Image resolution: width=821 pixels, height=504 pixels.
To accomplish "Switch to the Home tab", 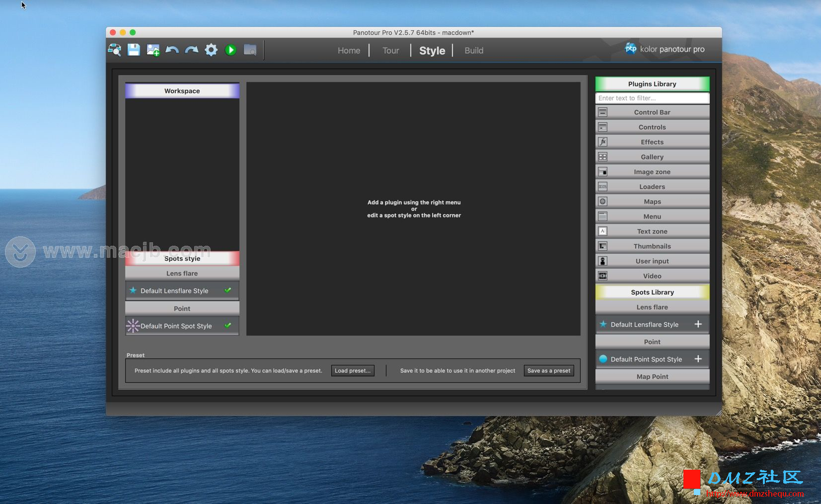I will click(349, 51).
